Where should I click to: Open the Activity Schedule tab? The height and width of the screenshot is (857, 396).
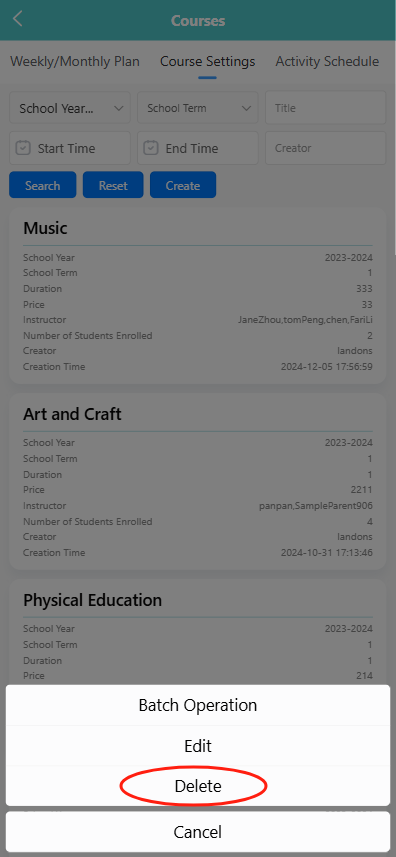pyautogui.click(x=327, y=61)
